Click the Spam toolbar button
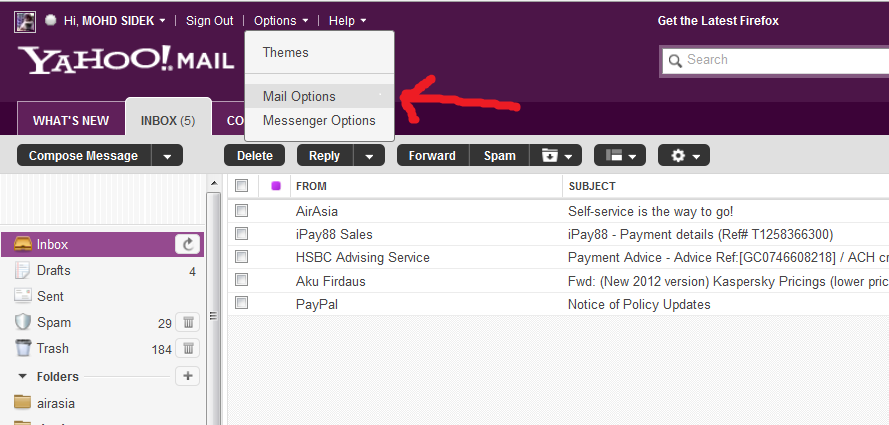The height and width of the screenshot is (425, 889). tap(499, 155)
